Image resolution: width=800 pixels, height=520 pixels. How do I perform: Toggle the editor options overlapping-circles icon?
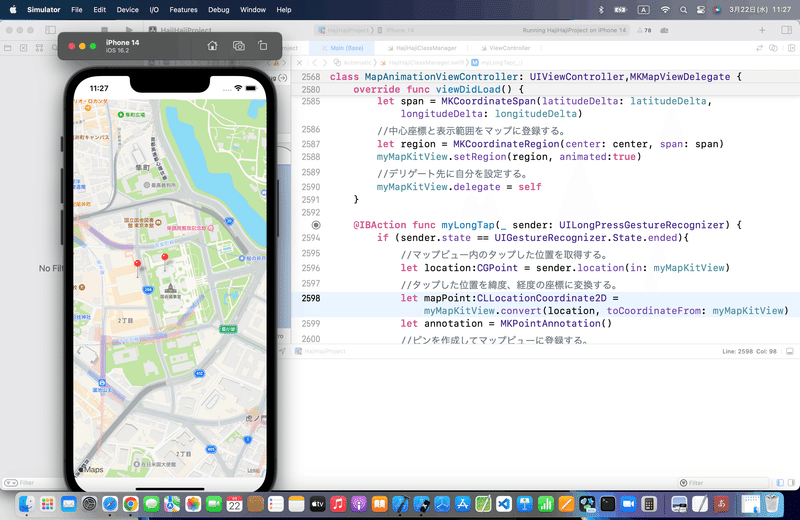[773, 48]
